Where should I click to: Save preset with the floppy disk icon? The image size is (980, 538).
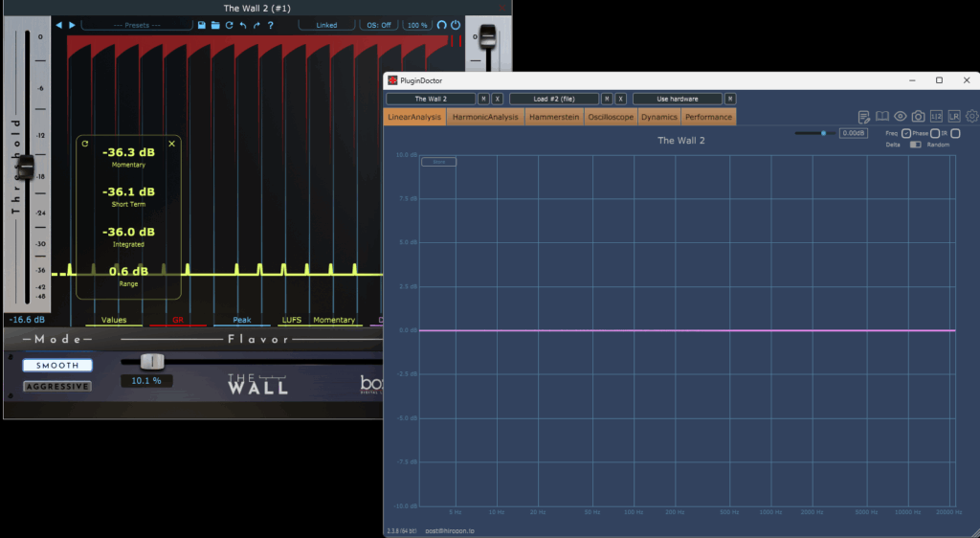click(201, 25)
